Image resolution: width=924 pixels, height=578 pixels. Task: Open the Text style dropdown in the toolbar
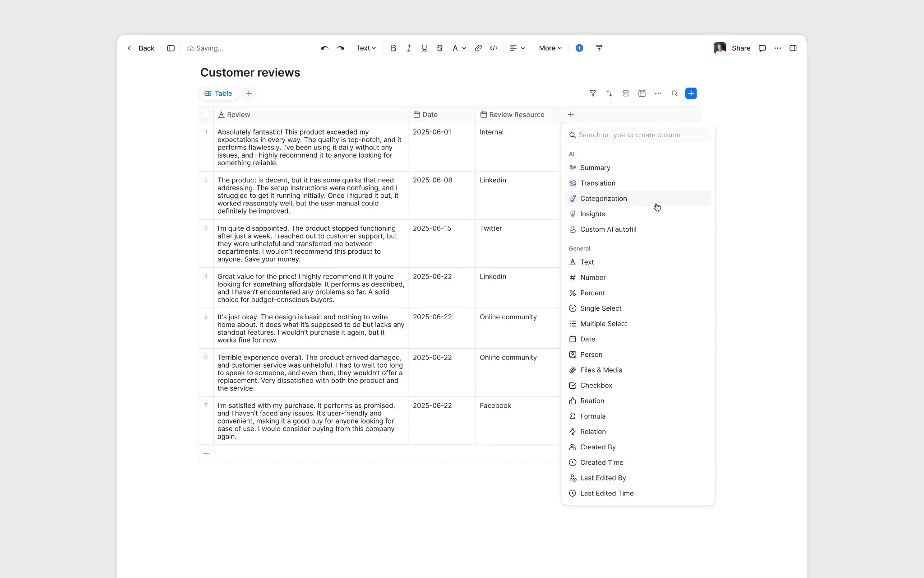365,48
